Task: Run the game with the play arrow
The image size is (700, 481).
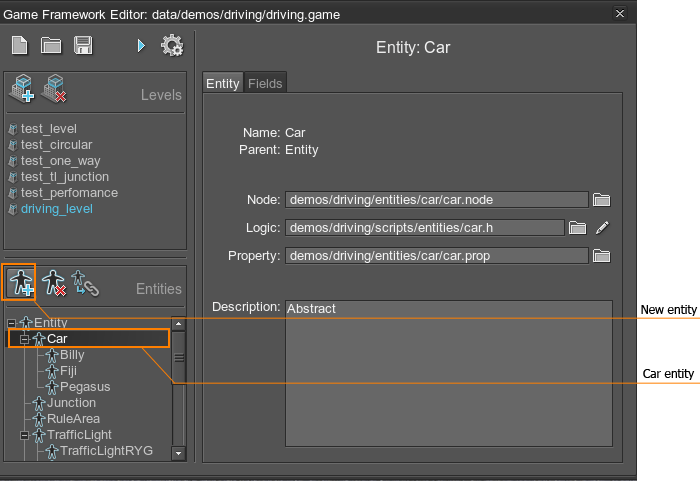Action: click(141, 45)
